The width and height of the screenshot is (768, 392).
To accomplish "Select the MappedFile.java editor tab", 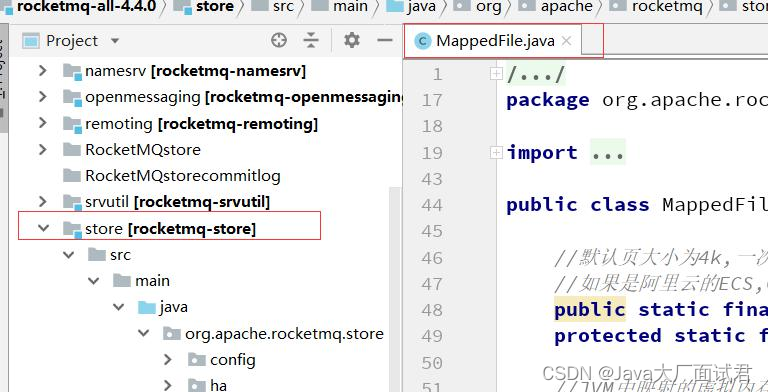I will [494, 41].
